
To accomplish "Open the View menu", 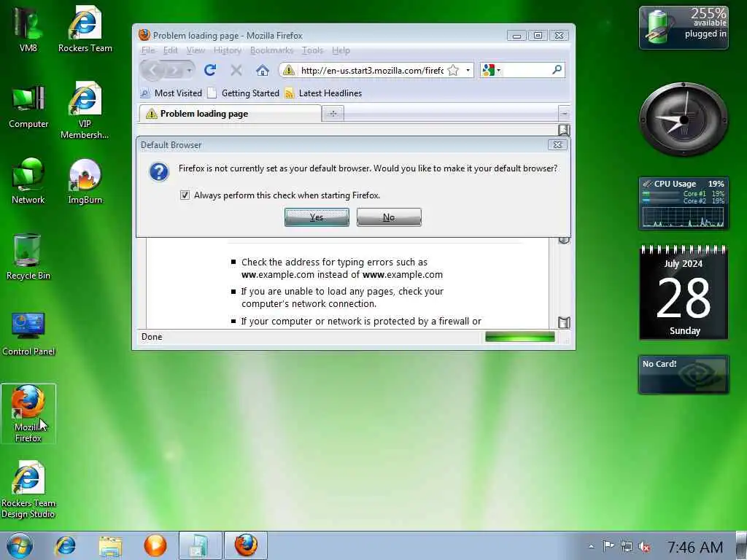I will [196, 50].
